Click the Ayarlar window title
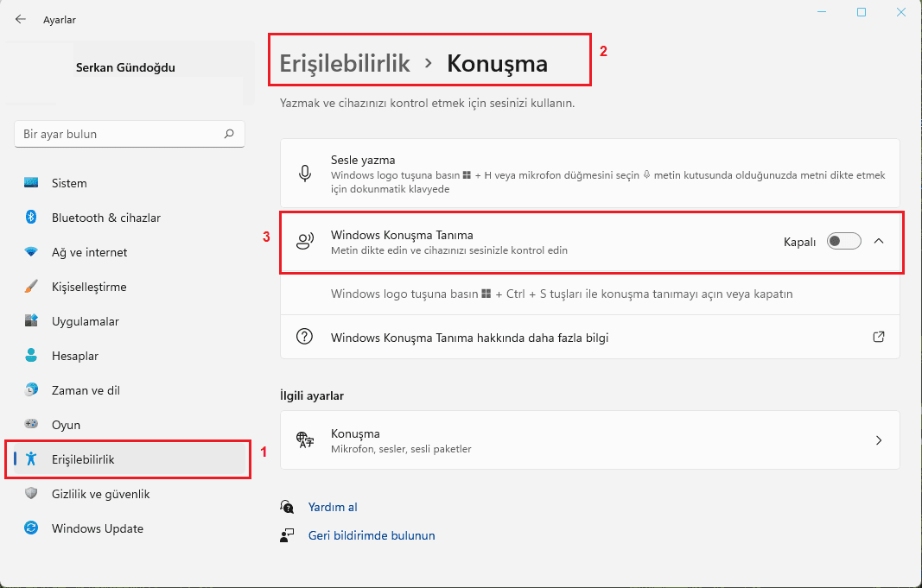Image resolution: width=922 pixels, height=588 pixels. coord(60,20)
